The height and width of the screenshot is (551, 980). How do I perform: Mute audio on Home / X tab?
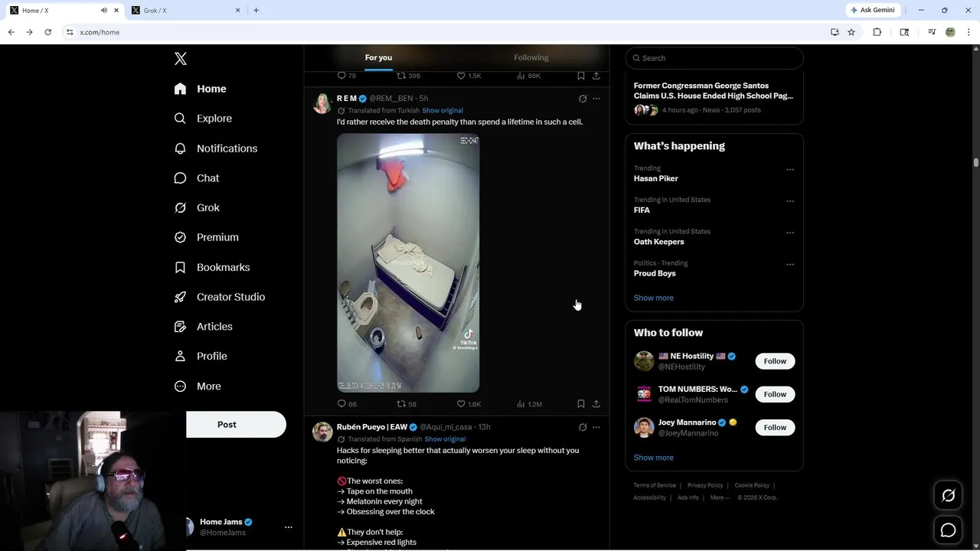click(x=103, y=11)
